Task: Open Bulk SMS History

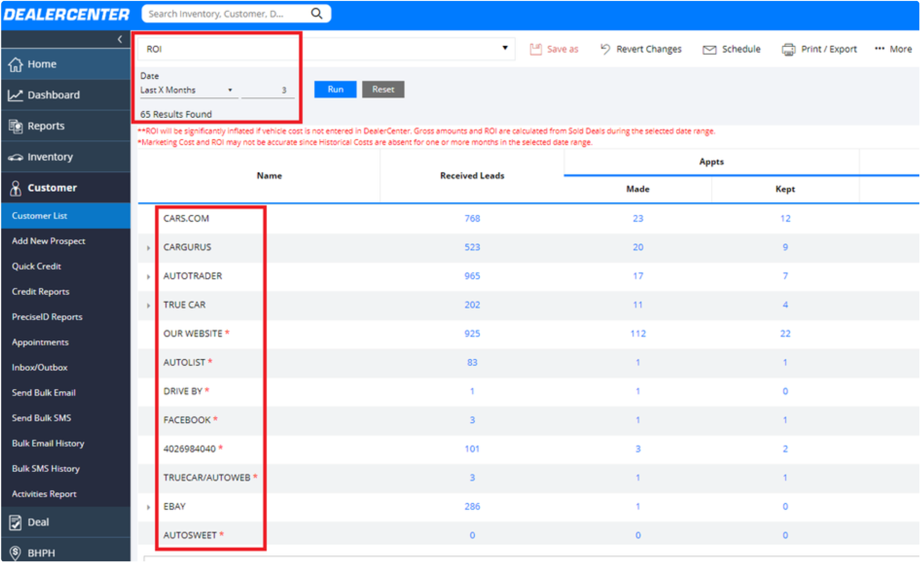Action: point(46,469)
